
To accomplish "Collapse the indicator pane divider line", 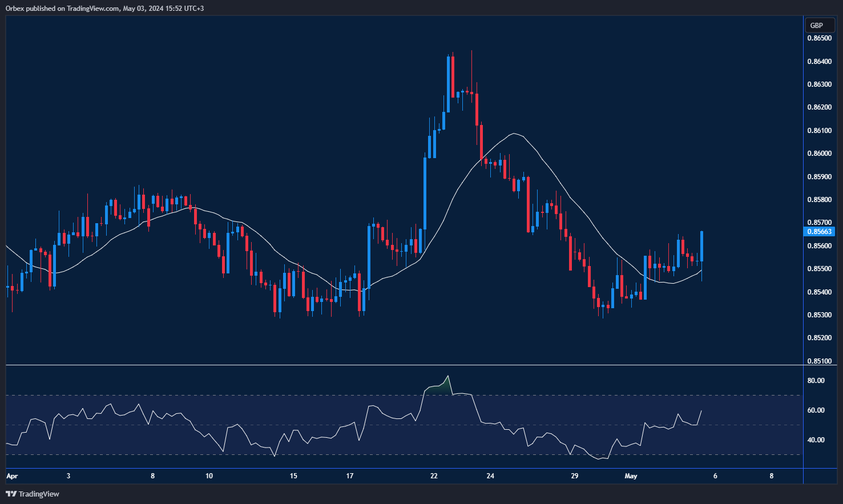I will (x=400, y=363).
